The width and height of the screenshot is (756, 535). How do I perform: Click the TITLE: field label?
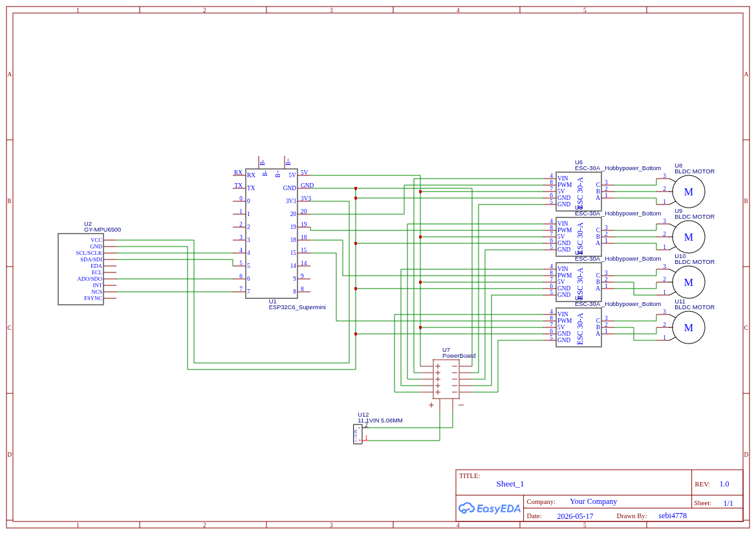pyautogui.click(x=469, y=475)
